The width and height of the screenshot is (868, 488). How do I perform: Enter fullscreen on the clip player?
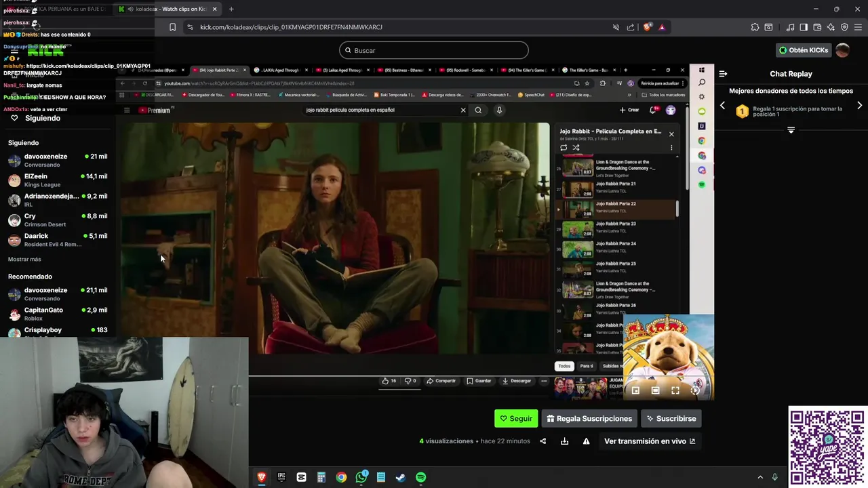pyautogui.click(x=675, y=390)
